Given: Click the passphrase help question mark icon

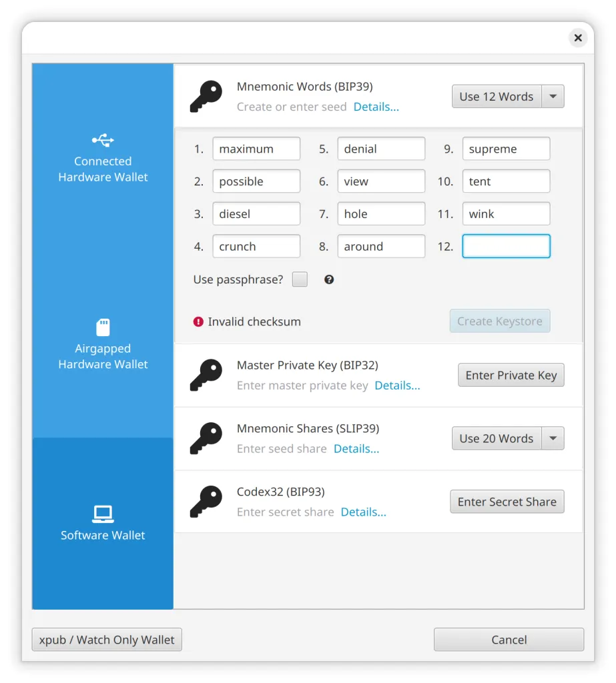Looking at the screenshot, I should [329, 279].
